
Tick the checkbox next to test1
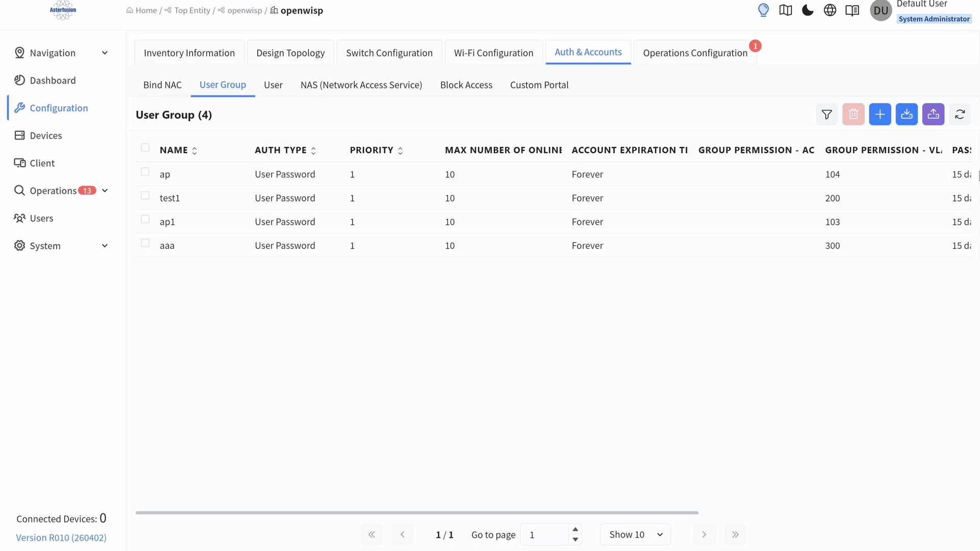[x=145, y=195]
